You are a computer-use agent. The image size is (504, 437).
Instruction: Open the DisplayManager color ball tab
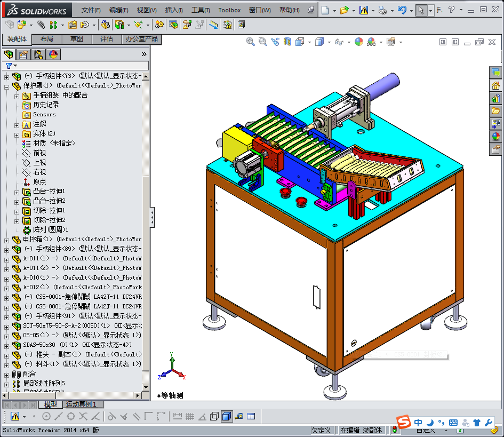(x=53, y=54)
